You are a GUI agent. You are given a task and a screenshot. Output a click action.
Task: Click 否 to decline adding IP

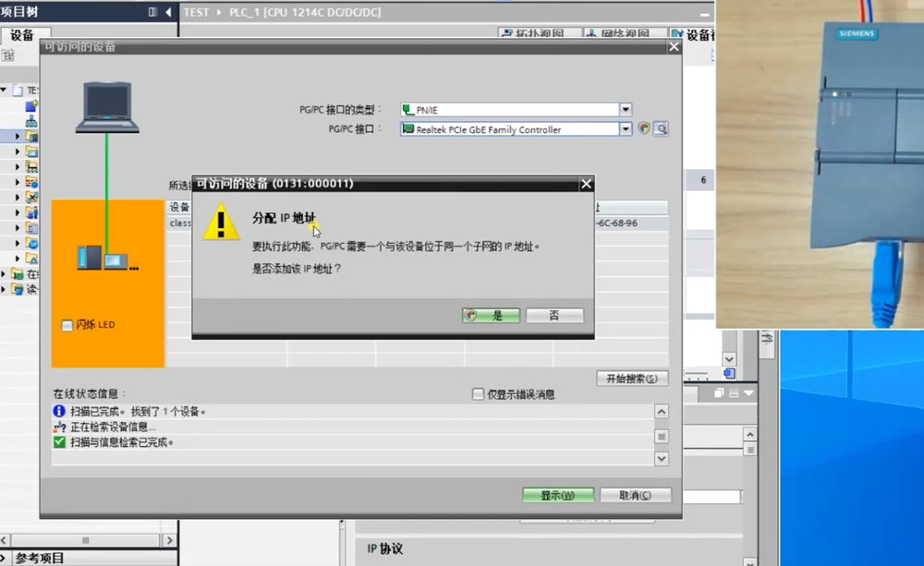click(x=554, y=316)
